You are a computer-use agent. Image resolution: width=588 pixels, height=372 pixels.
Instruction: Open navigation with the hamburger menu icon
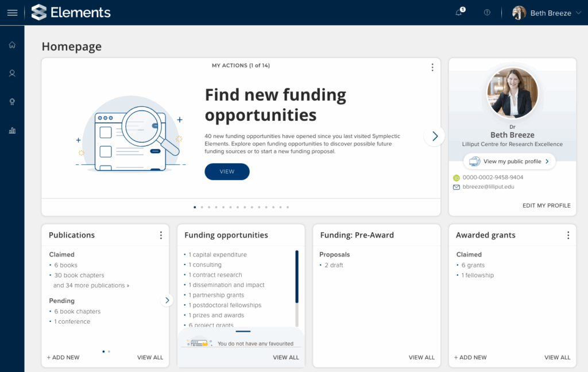tap(12, 12)
